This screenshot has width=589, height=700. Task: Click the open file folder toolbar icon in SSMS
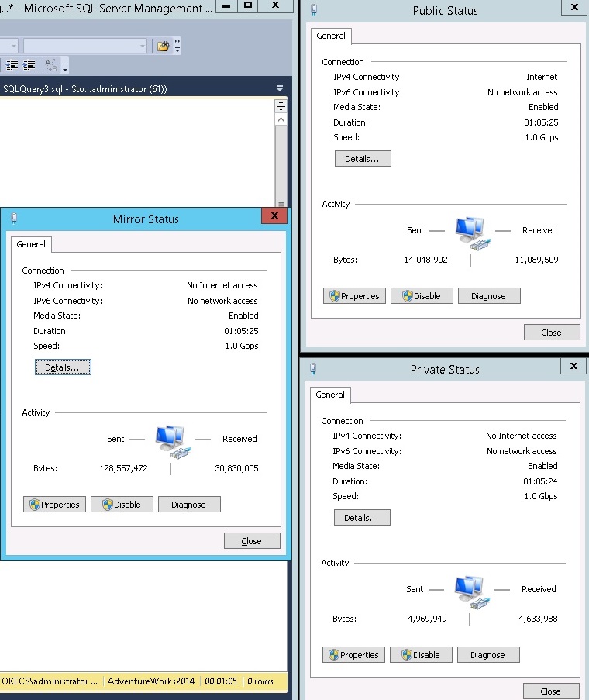163,46
